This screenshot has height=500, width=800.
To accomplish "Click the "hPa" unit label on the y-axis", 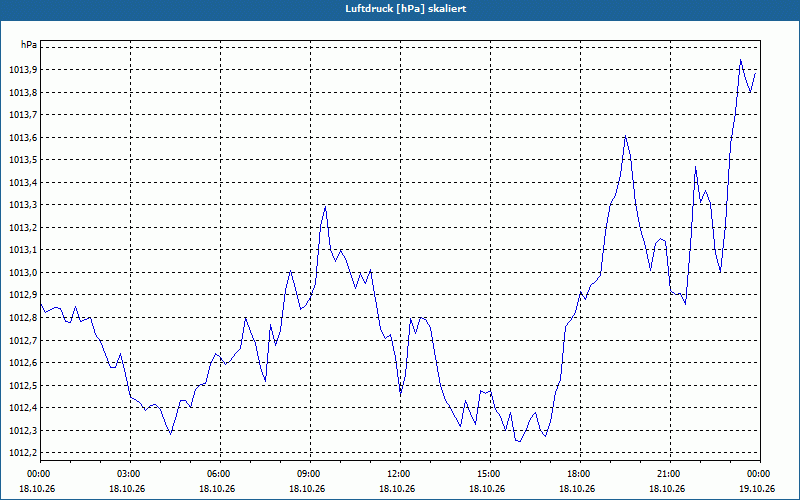I will pyautogui.click(x=29, y=45).
